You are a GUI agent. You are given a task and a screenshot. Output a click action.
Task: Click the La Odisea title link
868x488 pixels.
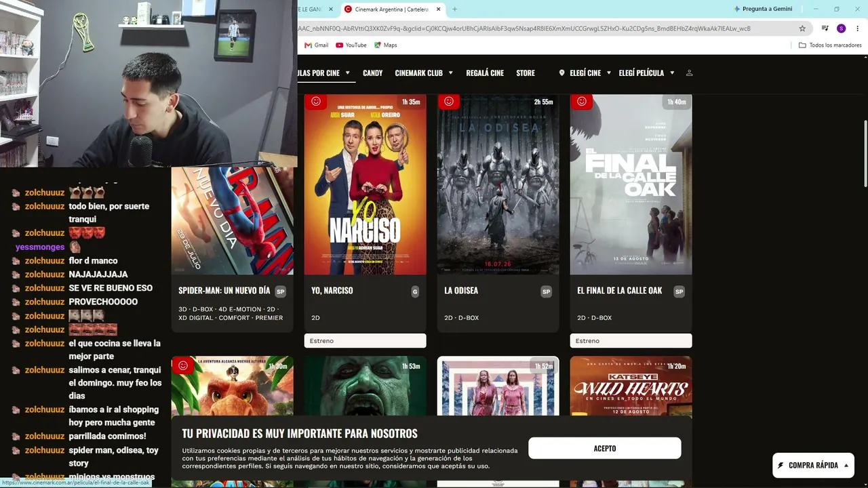click(x=461, y=291)
